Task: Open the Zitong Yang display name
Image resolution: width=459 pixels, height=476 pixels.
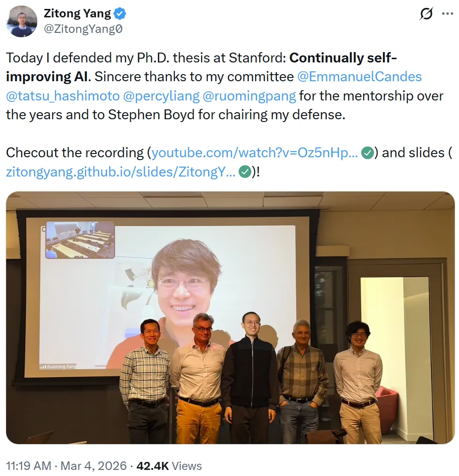Action: (x=78, y=14)
